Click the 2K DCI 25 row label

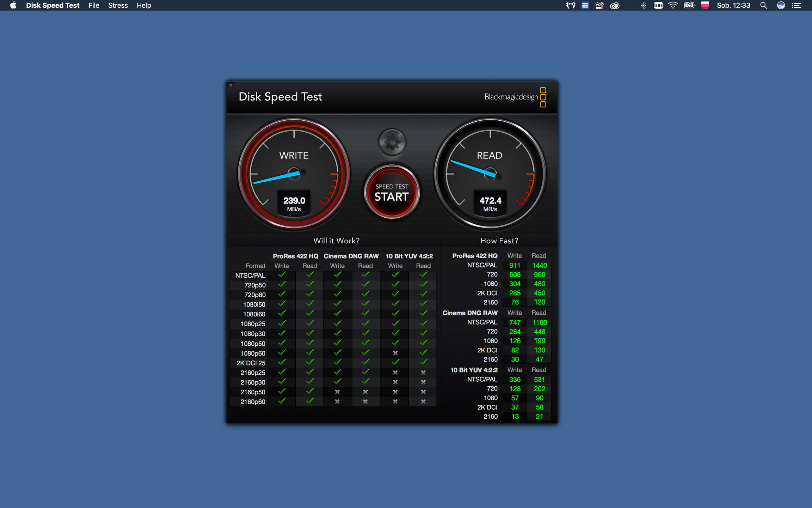point(251,363)
